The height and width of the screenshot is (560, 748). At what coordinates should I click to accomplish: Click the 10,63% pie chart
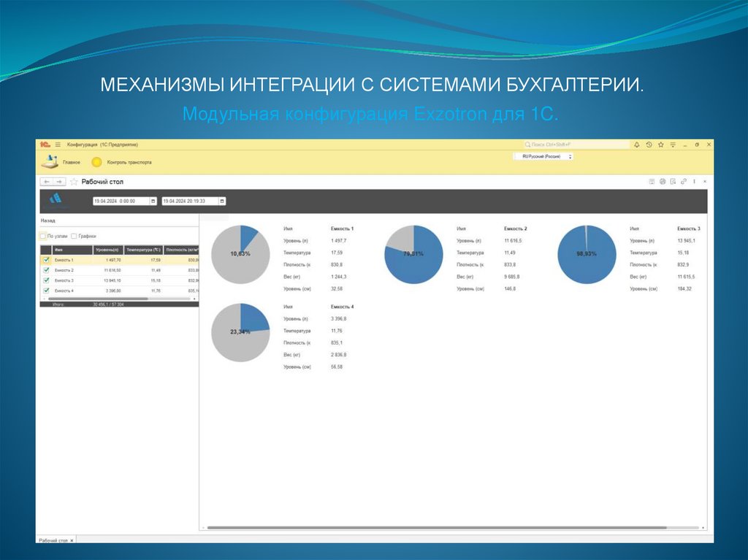pos(240,254)
